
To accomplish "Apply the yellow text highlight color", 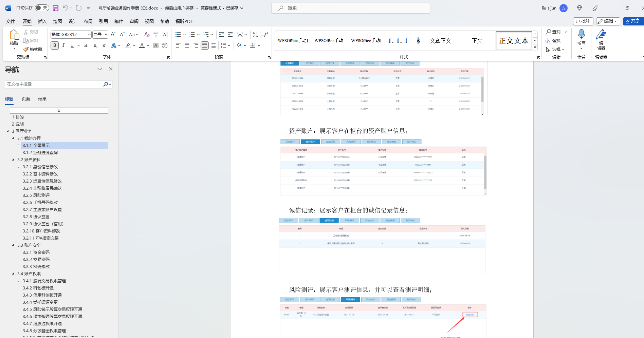I will [128, 45].
